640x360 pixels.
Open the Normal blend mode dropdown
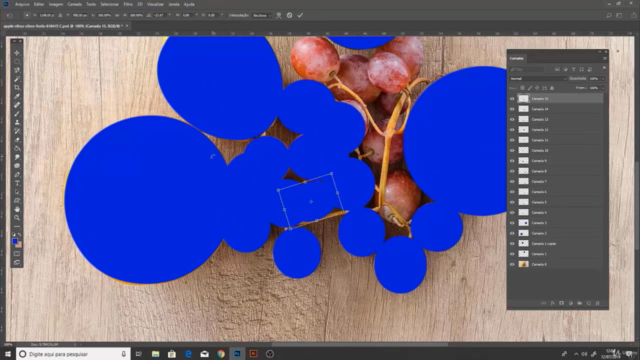pyautogui.click(x=538, y=78)
